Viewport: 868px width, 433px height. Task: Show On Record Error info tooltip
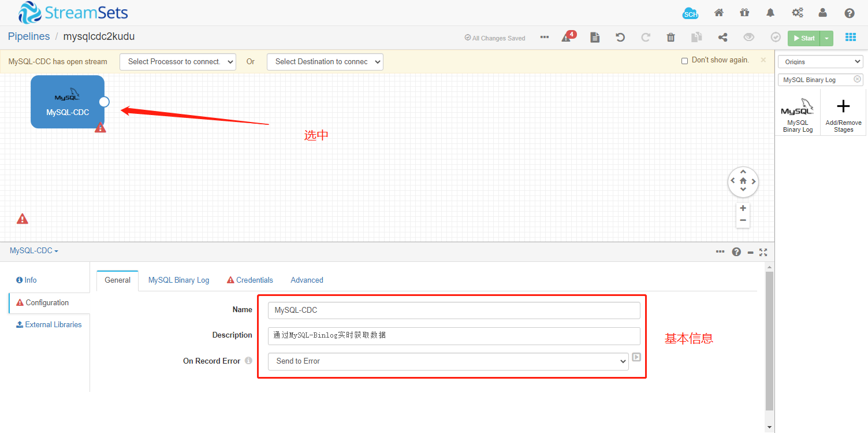click(x=248, y=361)
